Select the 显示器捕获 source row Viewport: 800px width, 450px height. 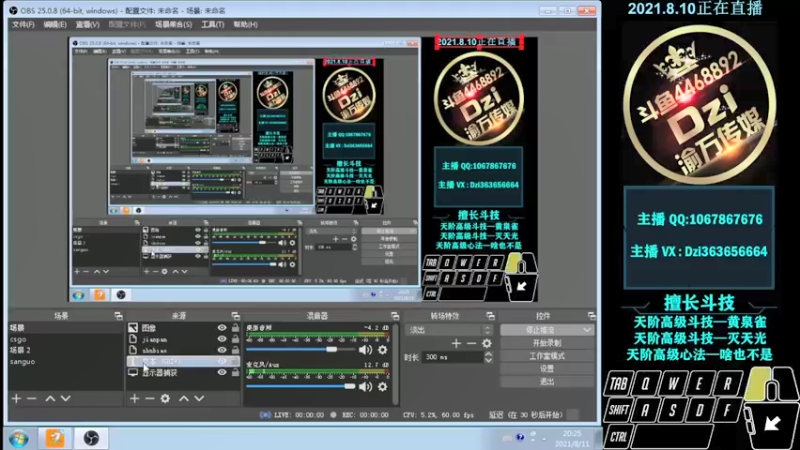pos(183,373)
